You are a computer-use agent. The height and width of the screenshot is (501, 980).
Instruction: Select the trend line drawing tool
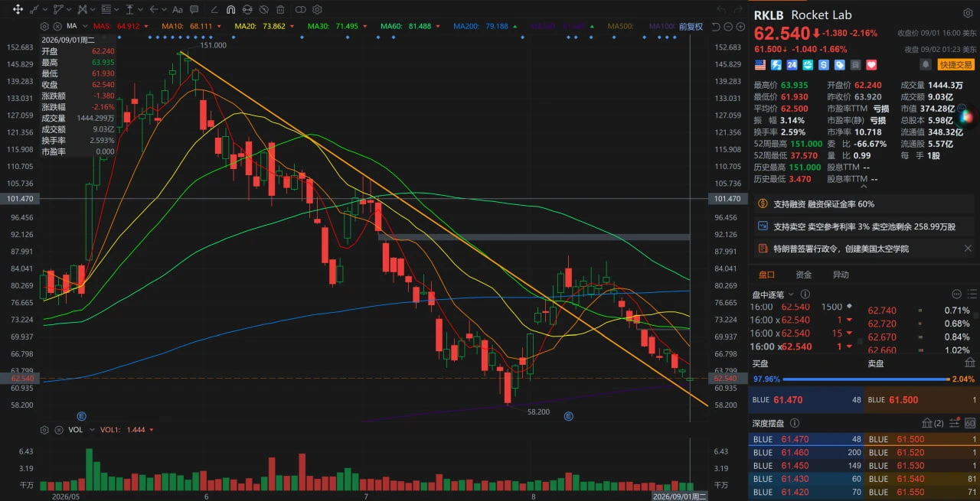[x=34, y=9]
